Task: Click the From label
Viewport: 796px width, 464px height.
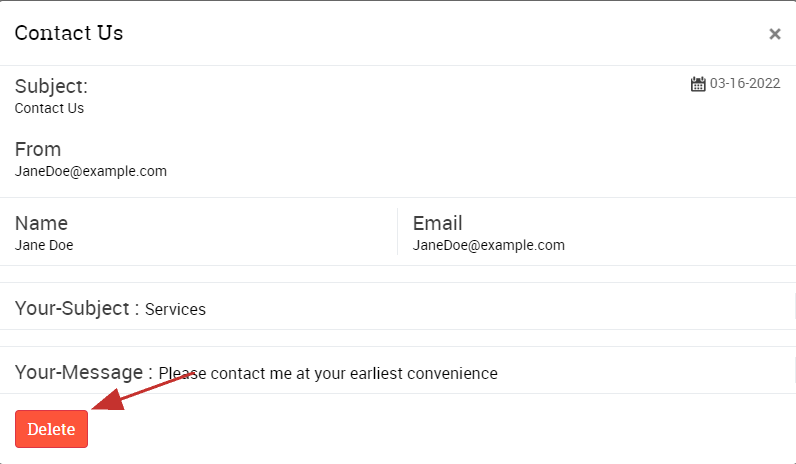Action: [38, 149]
